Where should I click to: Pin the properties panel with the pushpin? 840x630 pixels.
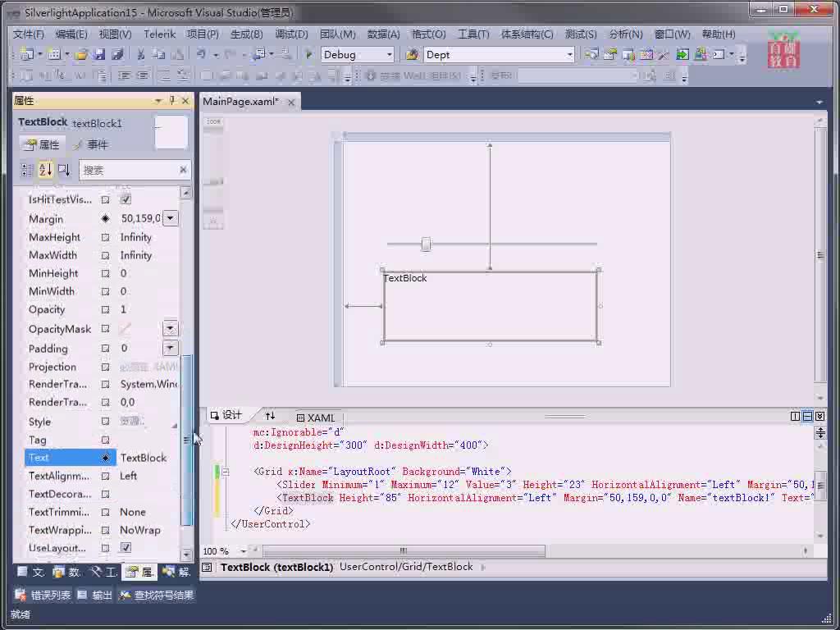pos(172,100)
